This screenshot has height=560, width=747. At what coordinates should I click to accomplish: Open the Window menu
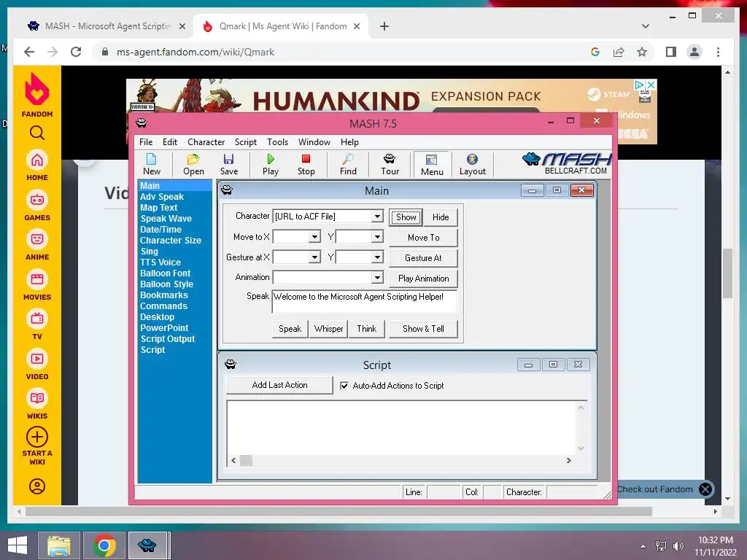click(x=314, y=142)
